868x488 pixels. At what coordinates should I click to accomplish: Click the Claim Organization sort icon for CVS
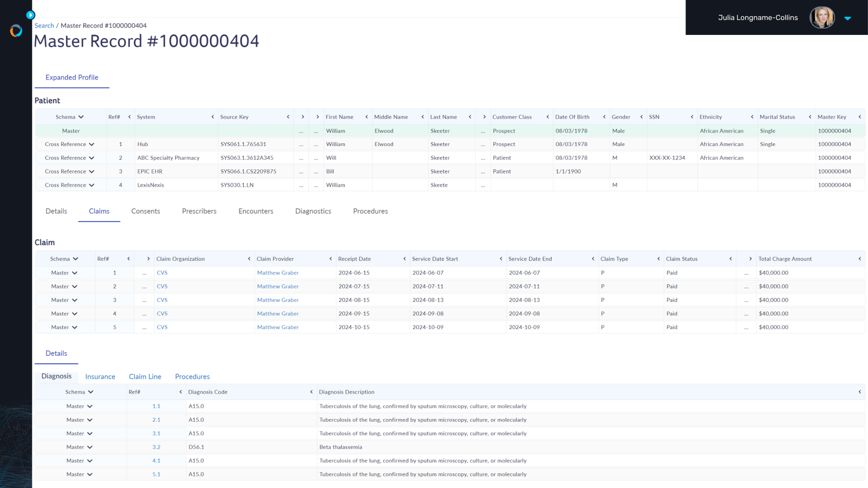(x=249, y=259)
